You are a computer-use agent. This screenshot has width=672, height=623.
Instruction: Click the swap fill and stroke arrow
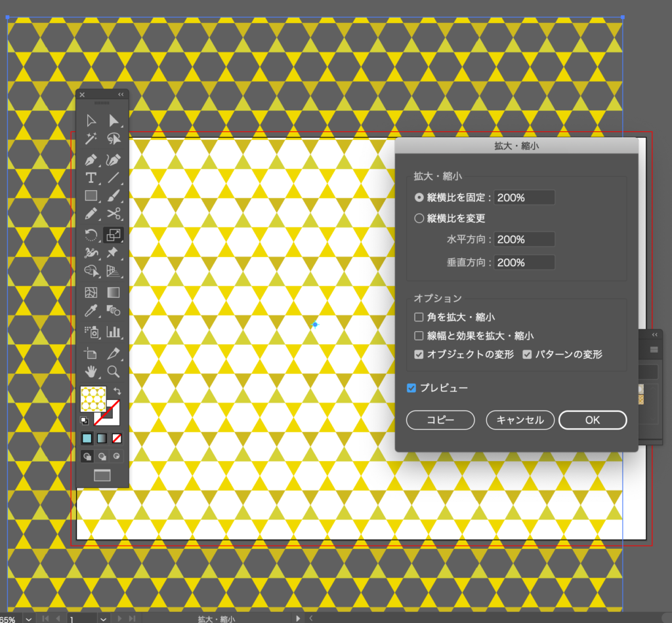click(x=117, y=391)
